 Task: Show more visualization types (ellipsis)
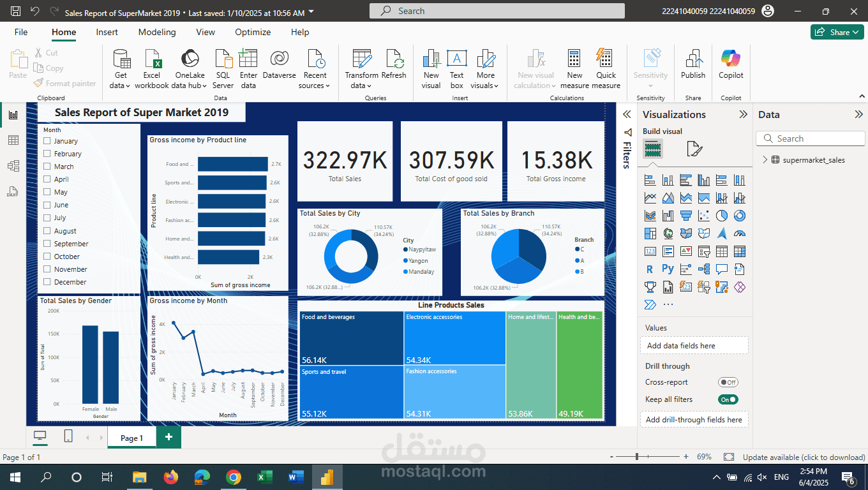pyautogui.click(x=668, y=304)
